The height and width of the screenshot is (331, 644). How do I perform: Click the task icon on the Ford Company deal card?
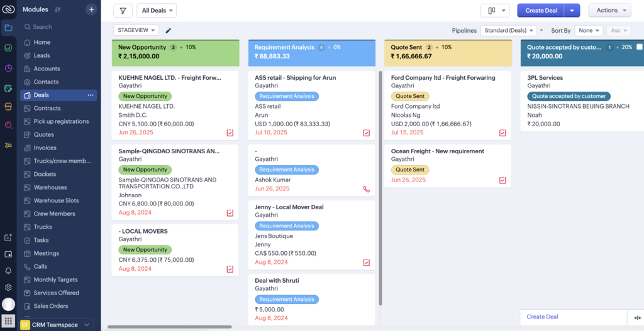pyautogui.click(x=502, y=133)
